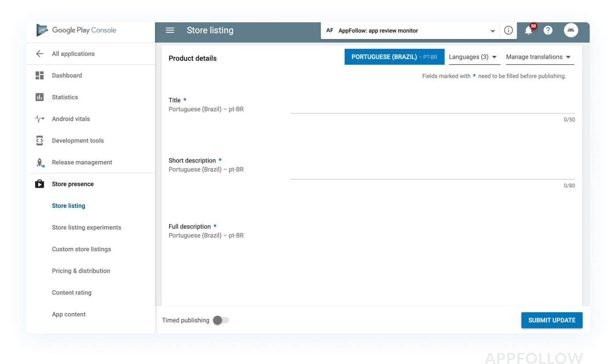616x364 pixels.
Task: Open Store listing experiments page
Action: point(86,228)
